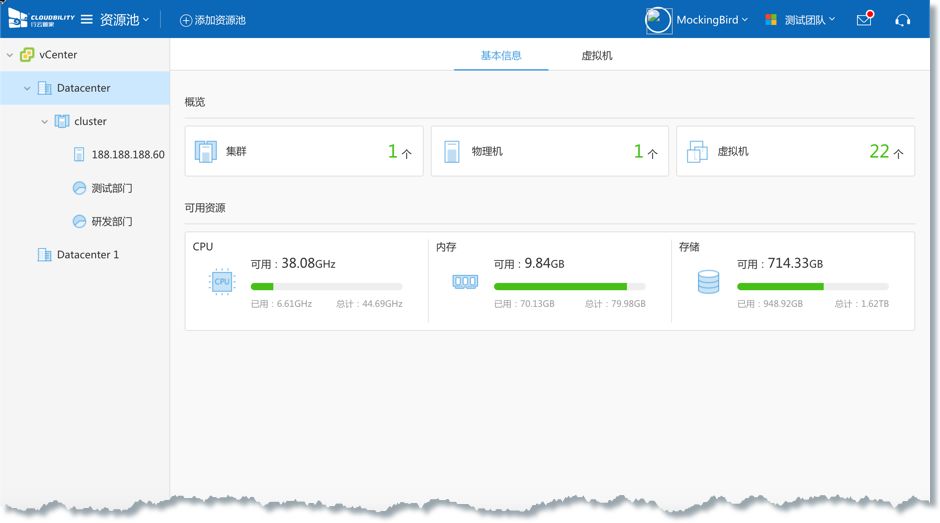Image resolution: width=940 pixels, height=523 pixels.
Task: Click the cluster icon in overview card
Action: pyautogui.click(x=205, y=152)
